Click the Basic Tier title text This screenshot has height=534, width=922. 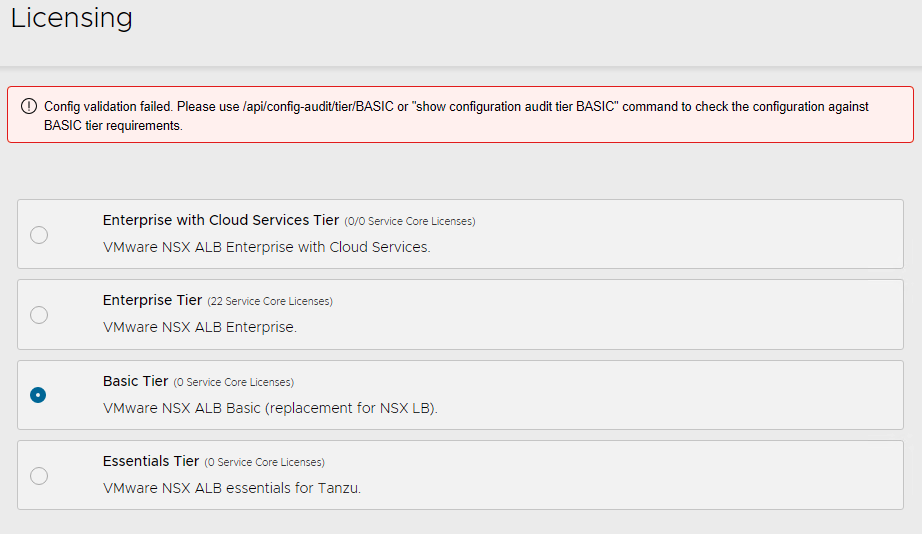(x=135, y=381)
